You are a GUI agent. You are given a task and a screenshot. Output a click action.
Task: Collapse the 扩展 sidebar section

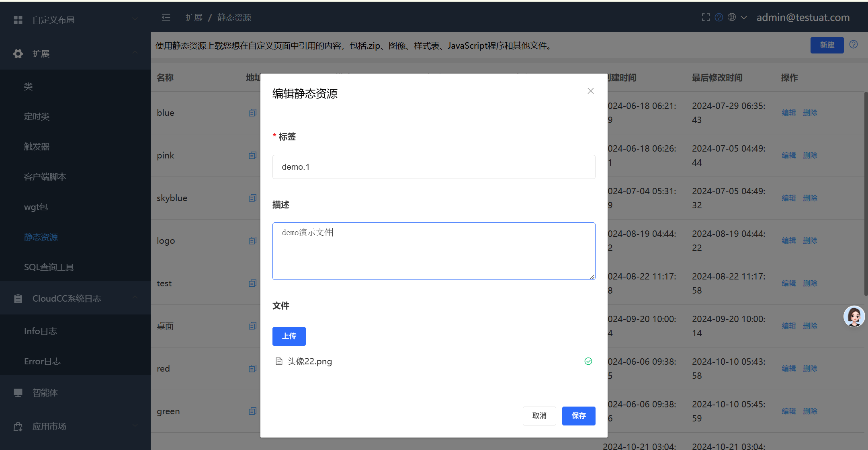[135, 53]
